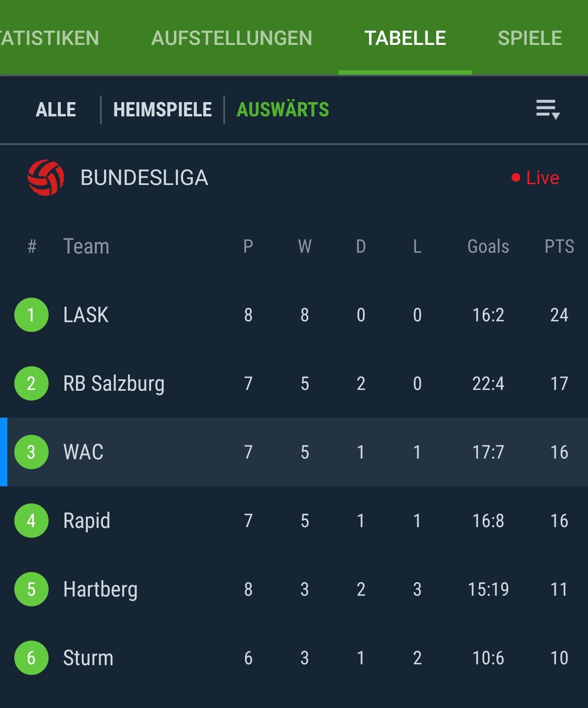Open the AUFSTELLUNGEN tab
This screenshot has height=708, width=588.
point(232,38)
